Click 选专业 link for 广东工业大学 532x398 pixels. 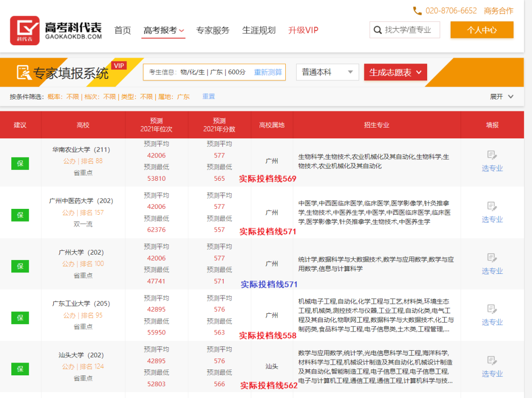coord(492,322)
